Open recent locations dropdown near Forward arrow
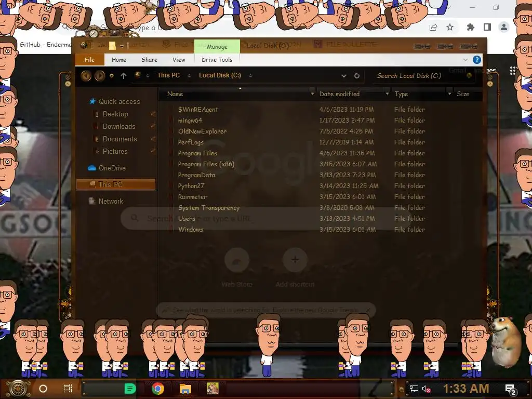This screenshot has width=532, height=399. [112, 76]
